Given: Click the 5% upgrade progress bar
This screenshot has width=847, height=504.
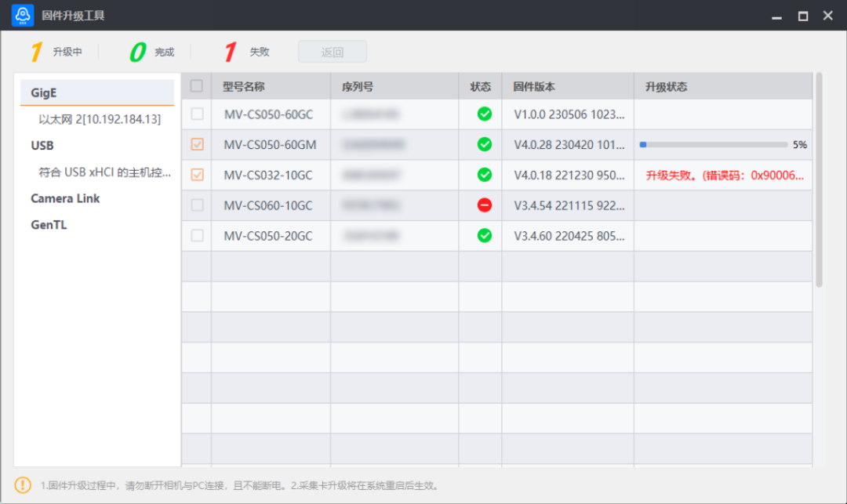Looking at the screenshot, I should pyautogui.click(x=713, y=145).
